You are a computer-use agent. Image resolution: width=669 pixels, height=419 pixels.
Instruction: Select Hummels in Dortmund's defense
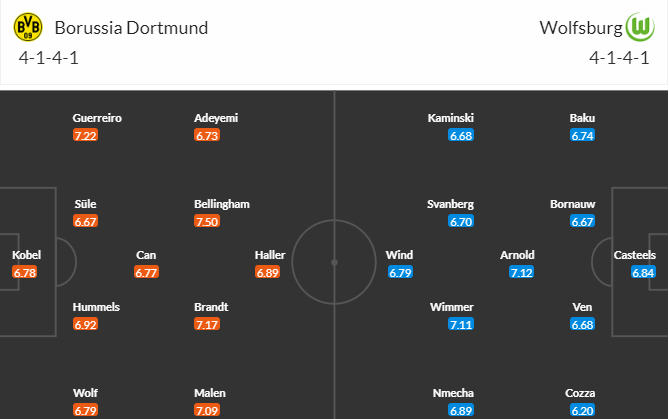tap(96, 307)
